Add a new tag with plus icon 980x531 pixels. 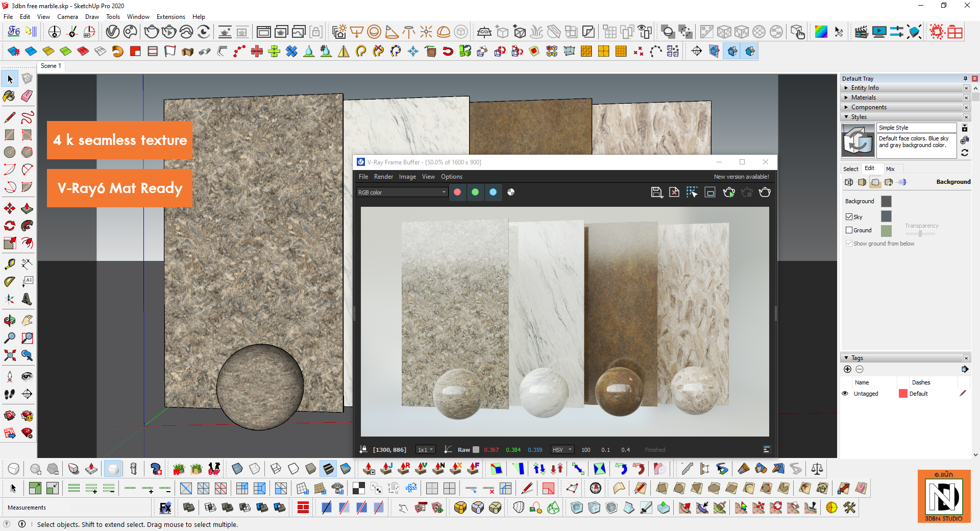pyautogui.click(x=848, y=369)
